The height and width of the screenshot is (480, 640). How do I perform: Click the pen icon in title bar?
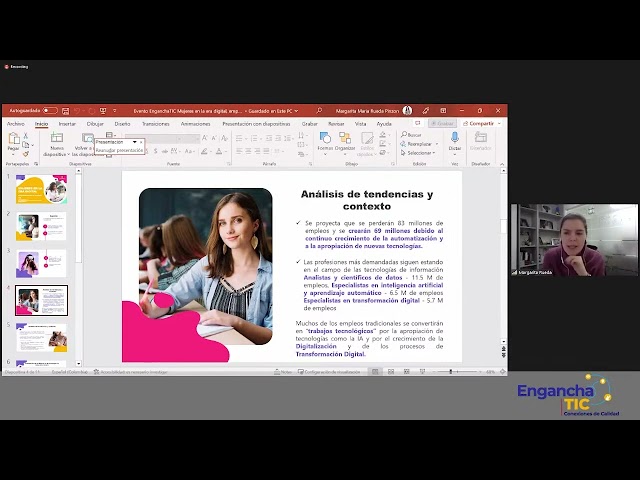426,111
